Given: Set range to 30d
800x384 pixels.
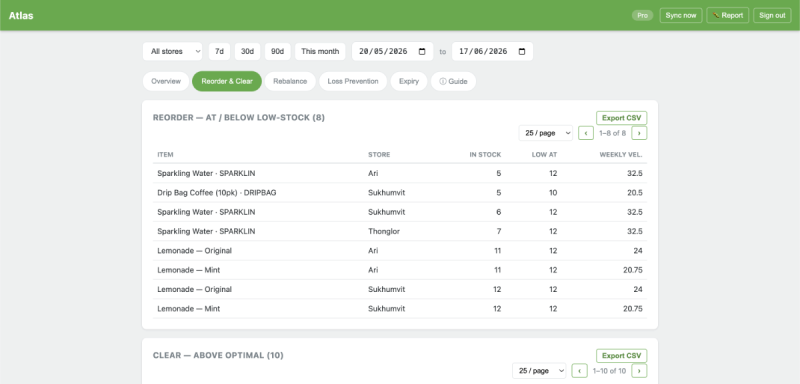Looking at the screenshot, I should [247, 52].
